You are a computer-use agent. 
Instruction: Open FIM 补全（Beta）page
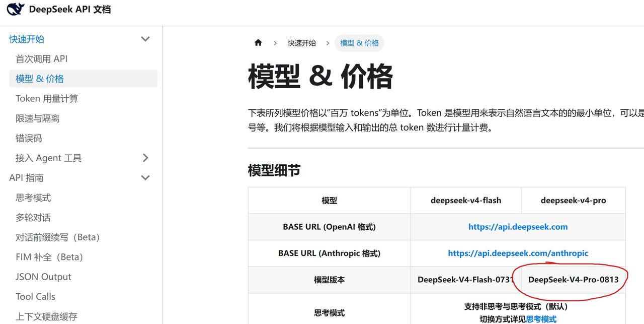49,257
